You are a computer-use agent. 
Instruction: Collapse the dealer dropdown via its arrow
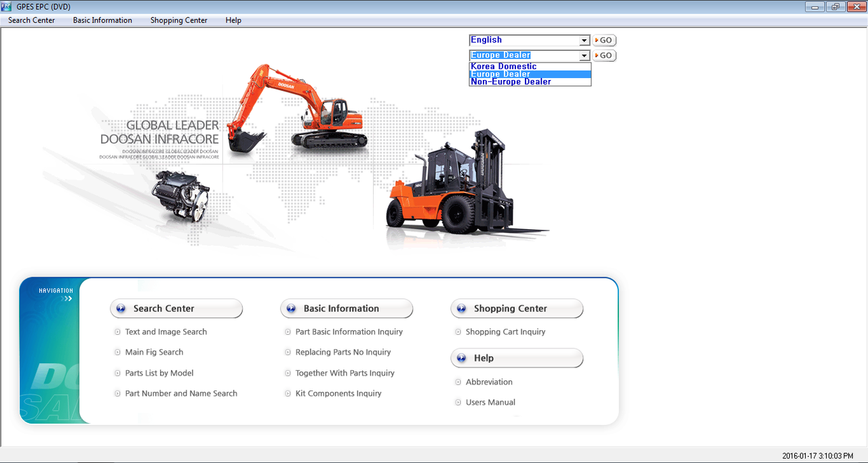585,56
